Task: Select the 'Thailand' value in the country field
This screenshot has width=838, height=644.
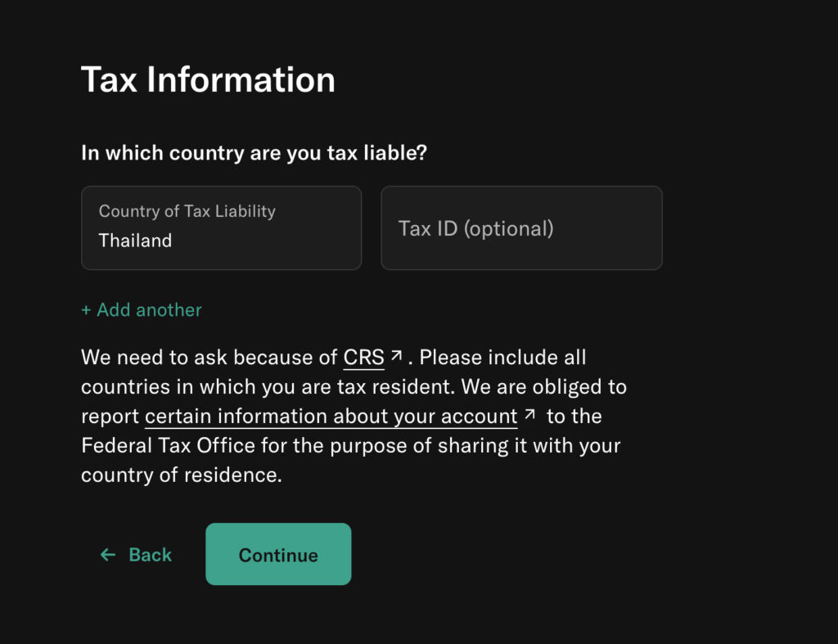Action: pyautogui.click(x=135, y=241)
